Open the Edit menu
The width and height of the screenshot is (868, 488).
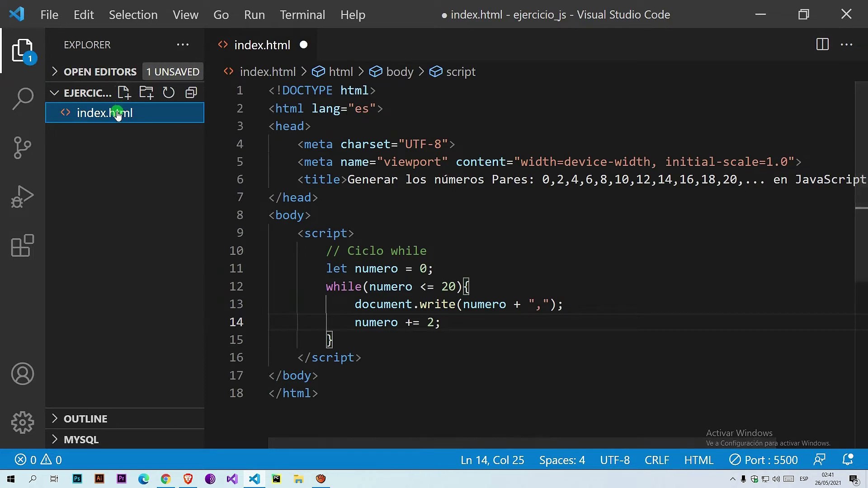84,14
